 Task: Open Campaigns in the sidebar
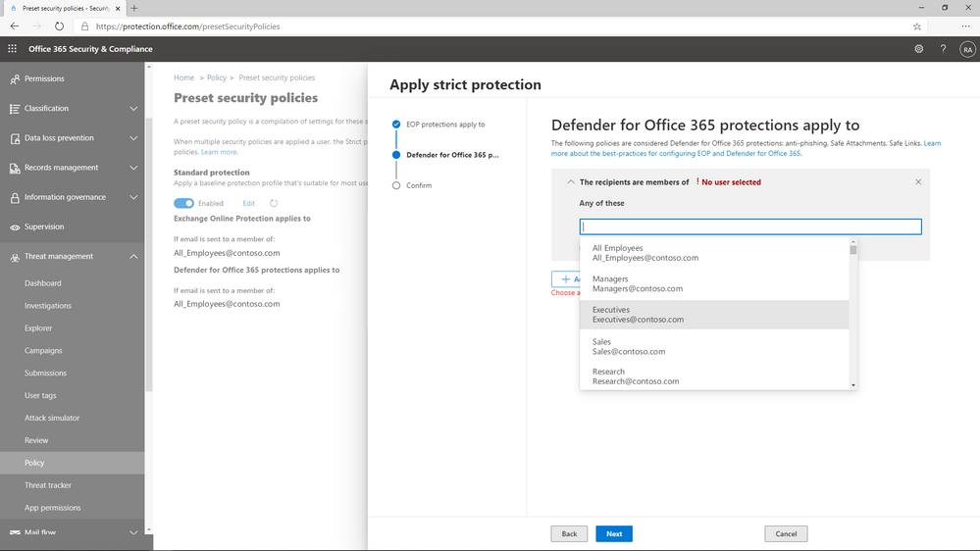pos(43,350)
